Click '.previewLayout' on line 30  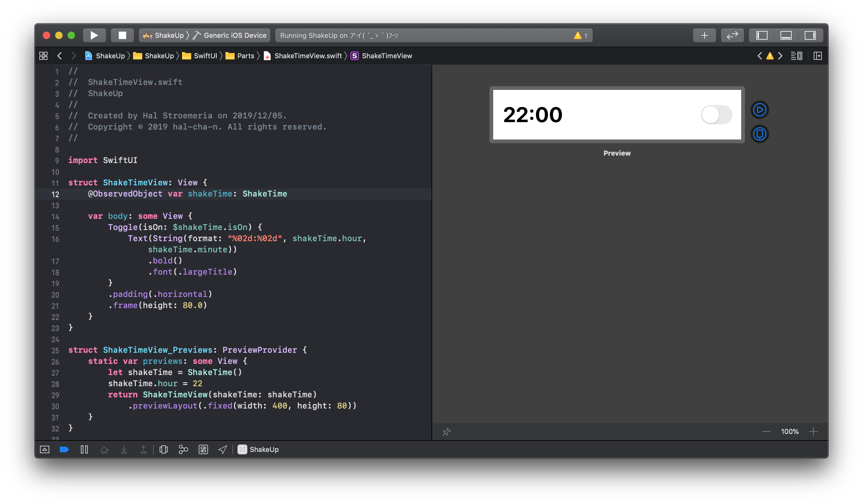[x=163, y=406]
